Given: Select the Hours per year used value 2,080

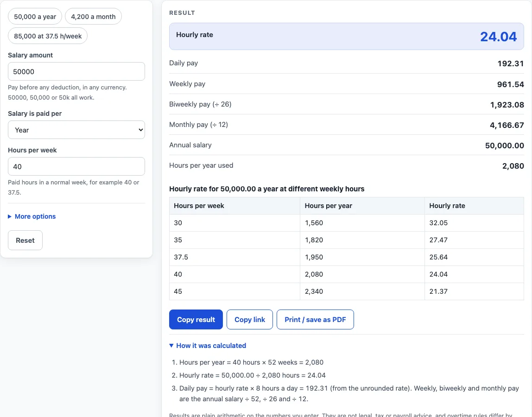Looking at the screenshot, I should pyautogui.click(x=513, y=166).
